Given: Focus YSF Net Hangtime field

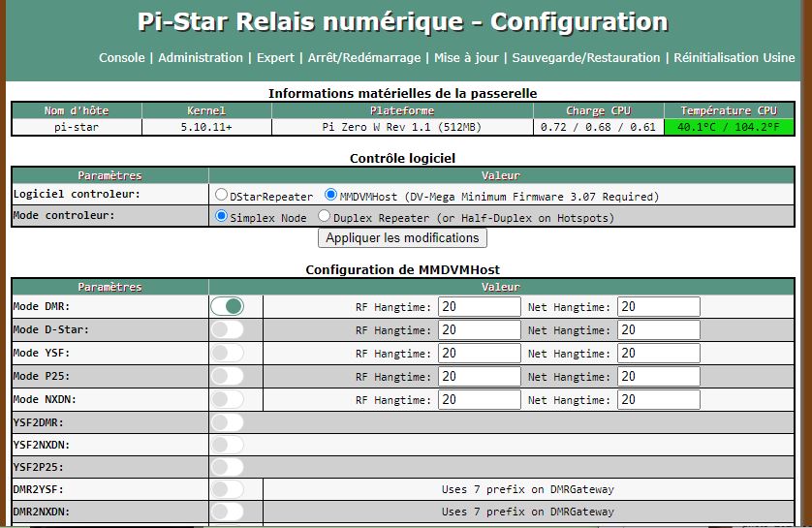Looking at the screenshot, I should tap(659, 353).
